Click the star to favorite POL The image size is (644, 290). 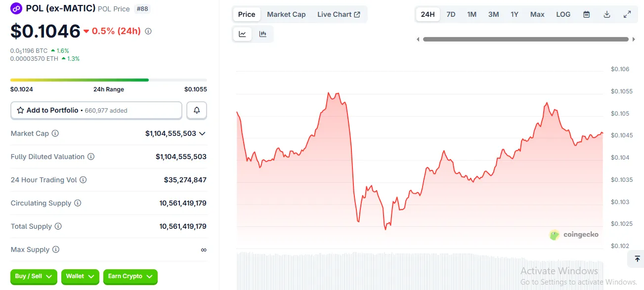pos(21,110)
